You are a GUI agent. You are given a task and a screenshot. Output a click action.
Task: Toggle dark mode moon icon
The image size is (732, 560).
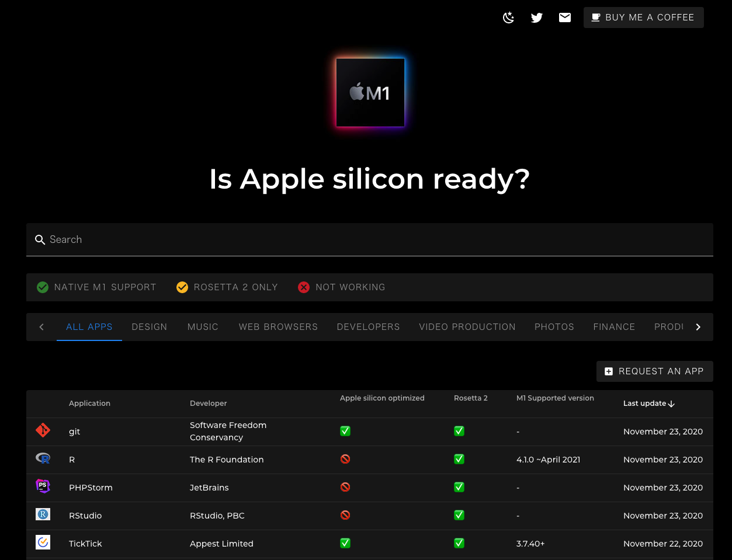click(508, 18)
